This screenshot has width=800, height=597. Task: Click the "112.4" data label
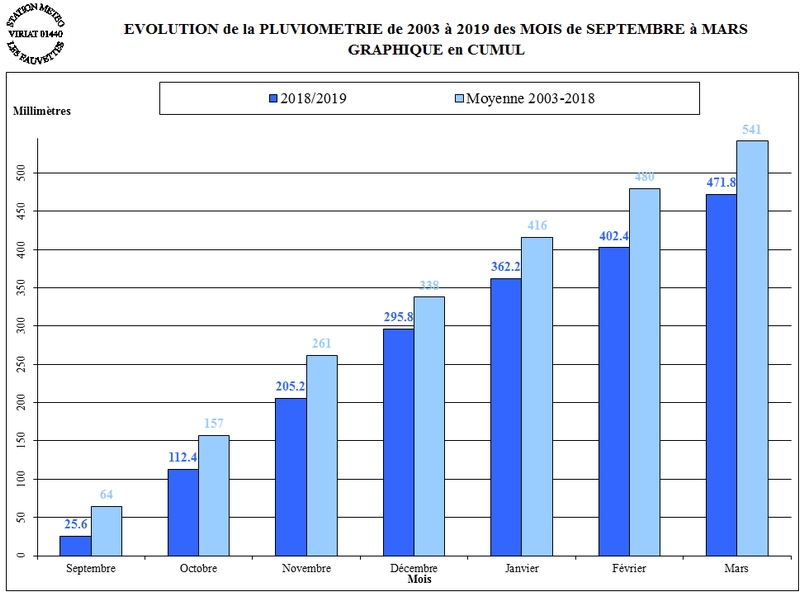pyautogui.click(x=183, y=457)
